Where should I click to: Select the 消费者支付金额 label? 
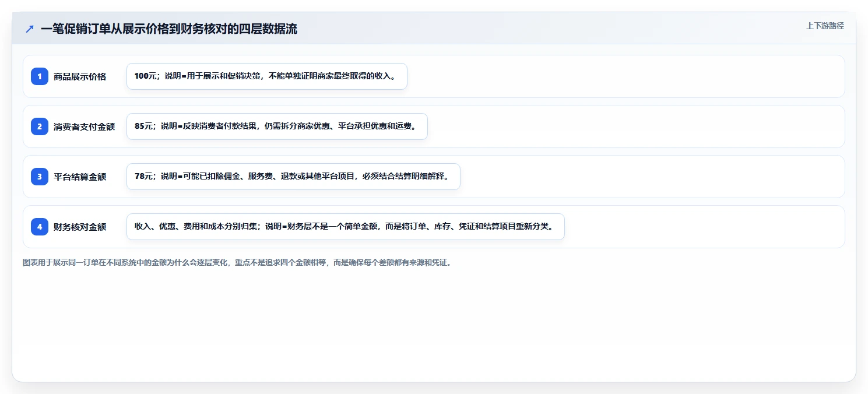click(x=84, y=126)
